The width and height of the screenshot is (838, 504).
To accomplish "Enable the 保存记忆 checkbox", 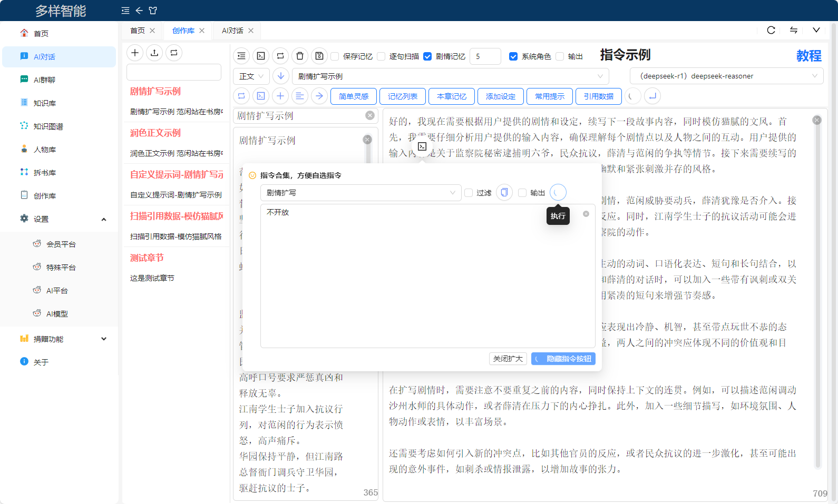I will [x=335, y=56].
